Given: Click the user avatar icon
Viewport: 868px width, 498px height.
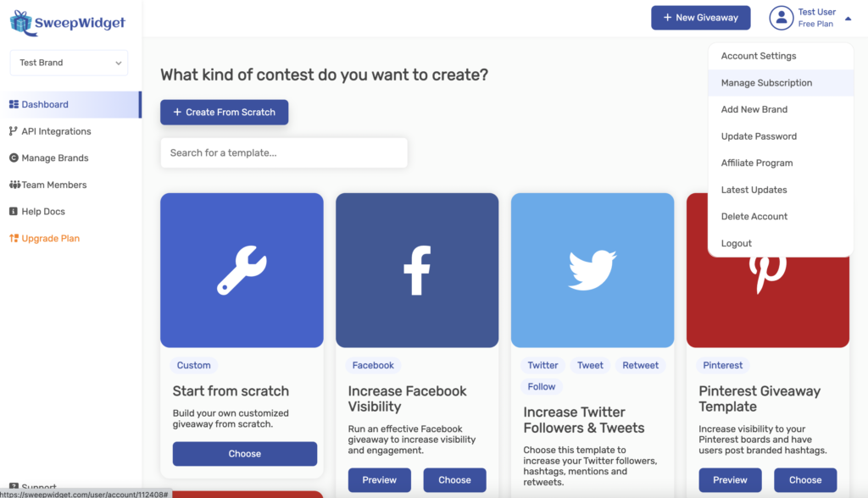Looking at the screenshot, I should tap(781, 18).
